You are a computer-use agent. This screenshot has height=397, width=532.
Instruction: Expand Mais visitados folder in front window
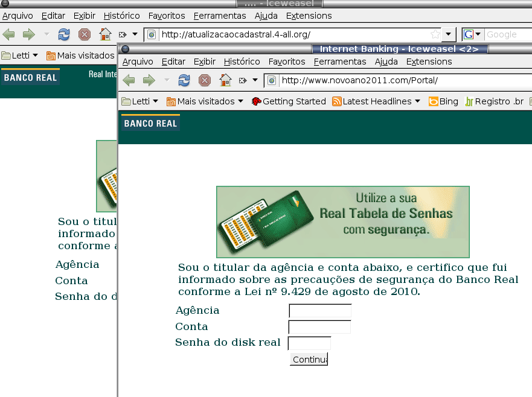[x=205, y=101]
